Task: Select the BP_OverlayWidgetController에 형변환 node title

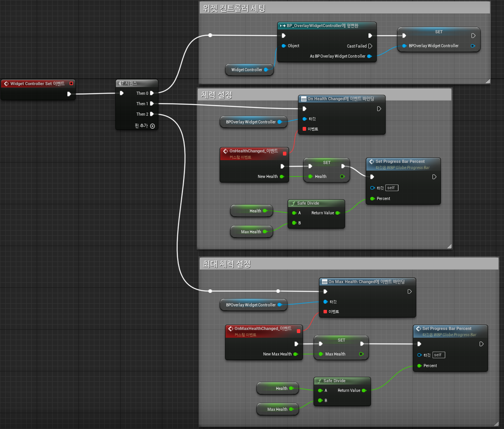Action: [322, 26]
